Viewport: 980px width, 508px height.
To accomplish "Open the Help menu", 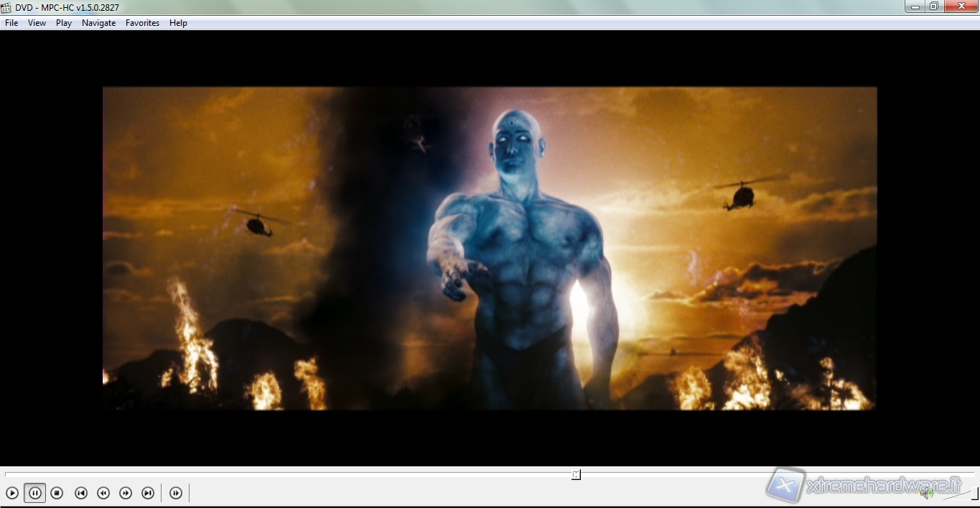I will click(178, 23).
